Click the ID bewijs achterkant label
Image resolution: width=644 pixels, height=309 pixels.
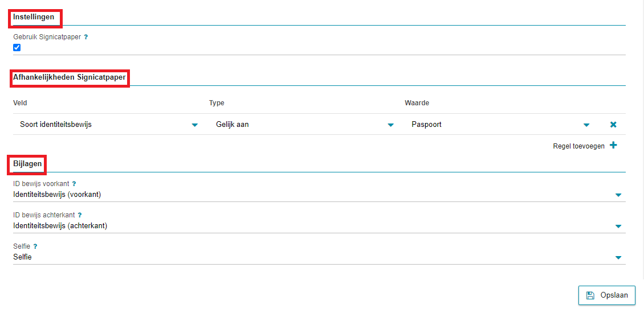click(x=44, y=215)
